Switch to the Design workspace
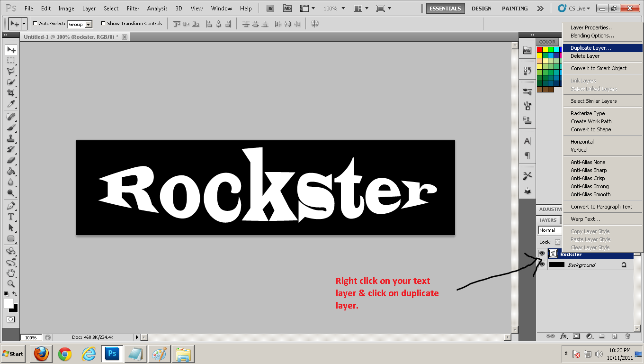The height and width of the screenshot is (364, 644). (481, 9)
